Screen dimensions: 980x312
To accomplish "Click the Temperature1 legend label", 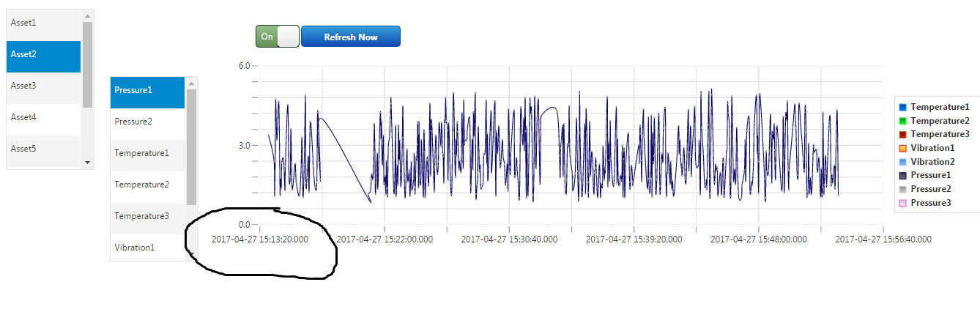I will (940, 107).
